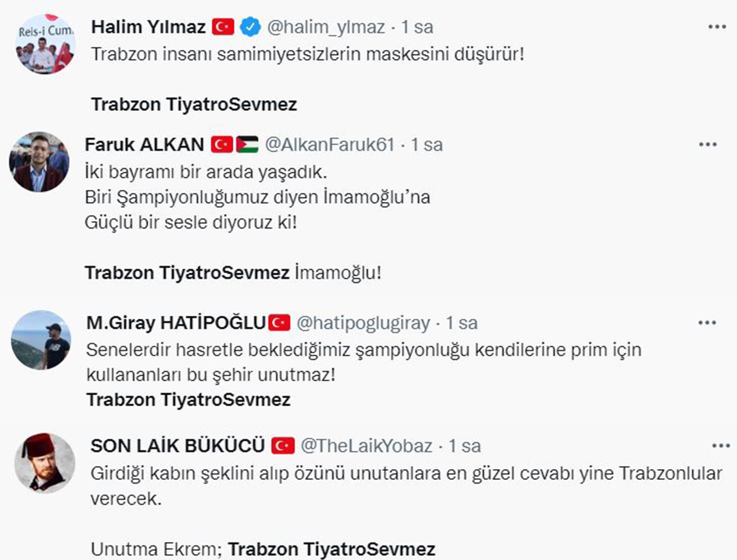
Task: Click the Turkish flag after HATİPOĞLU's name
Action: pos(279,323)
